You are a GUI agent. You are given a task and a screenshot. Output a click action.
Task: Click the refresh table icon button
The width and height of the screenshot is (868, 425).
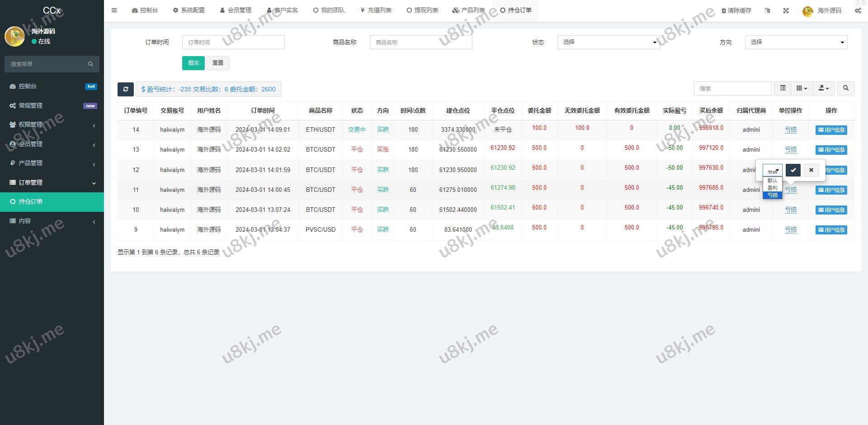tap(126, 89)
